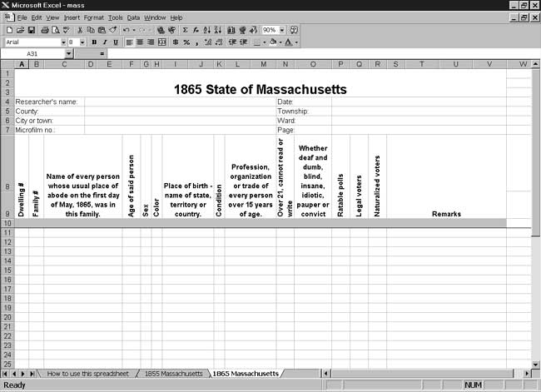Open the Name Box dropdown arrow

click(x=68, y=53)
